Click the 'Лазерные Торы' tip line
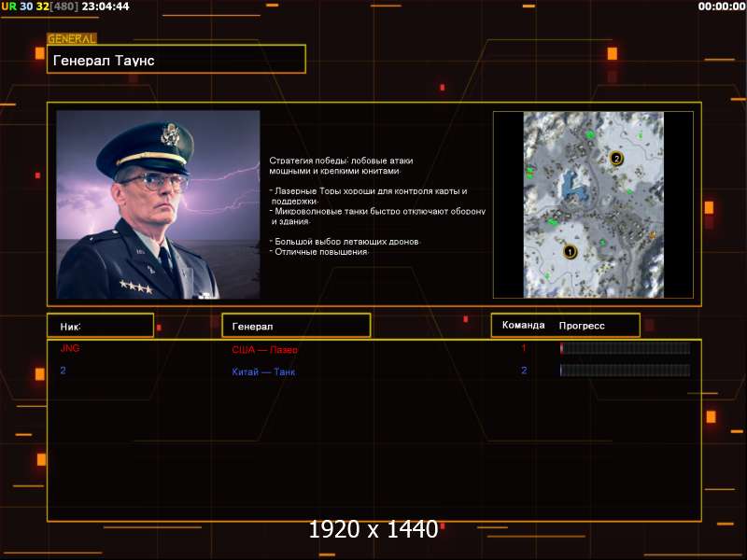747x560 pixels. [x=368, y=196]
